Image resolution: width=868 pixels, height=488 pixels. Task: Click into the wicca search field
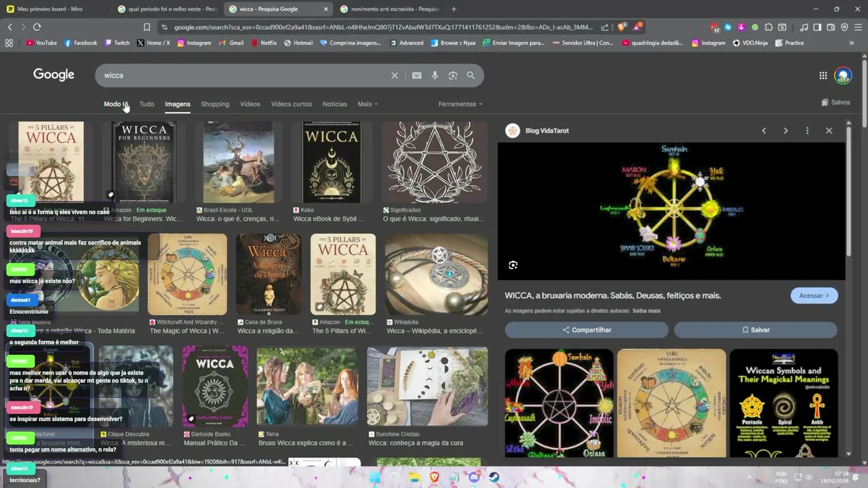pyautogui.click(x=244, y=75)
